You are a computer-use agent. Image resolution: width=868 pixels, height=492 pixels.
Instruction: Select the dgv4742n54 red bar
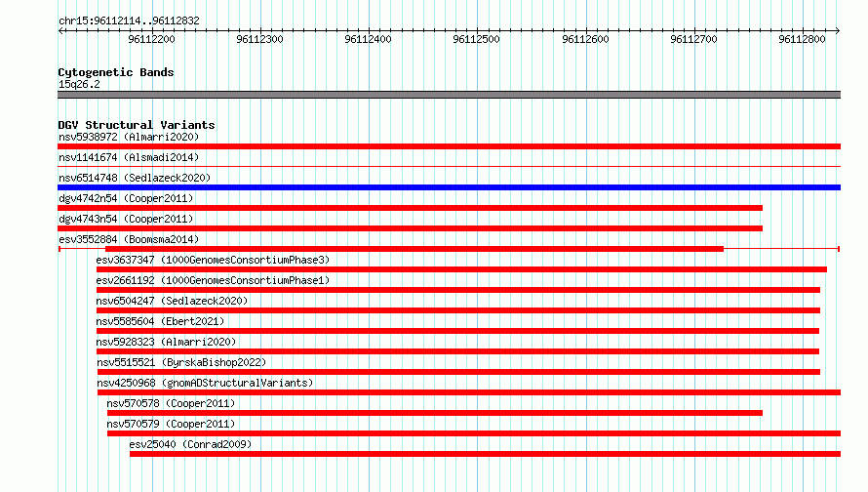click(411, 208)
